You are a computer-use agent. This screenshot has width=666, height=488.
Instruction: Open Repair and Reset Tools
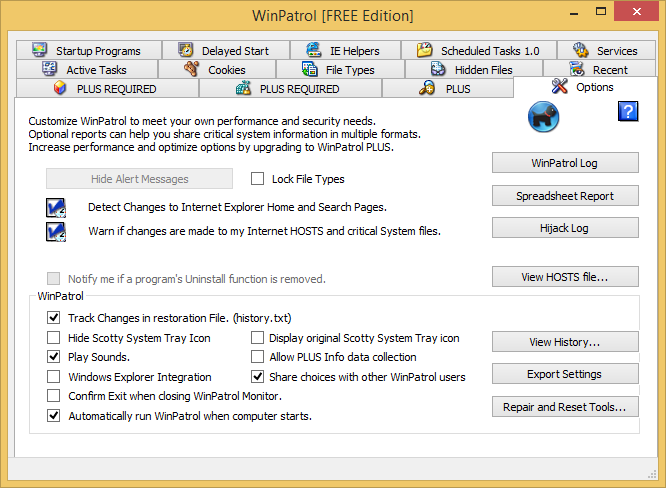565,406
